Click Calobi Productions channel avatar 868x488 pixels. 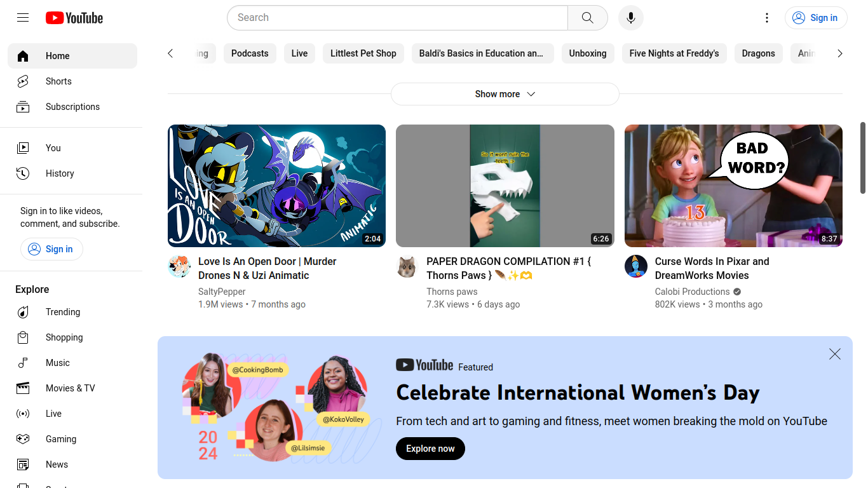[636, 266]
